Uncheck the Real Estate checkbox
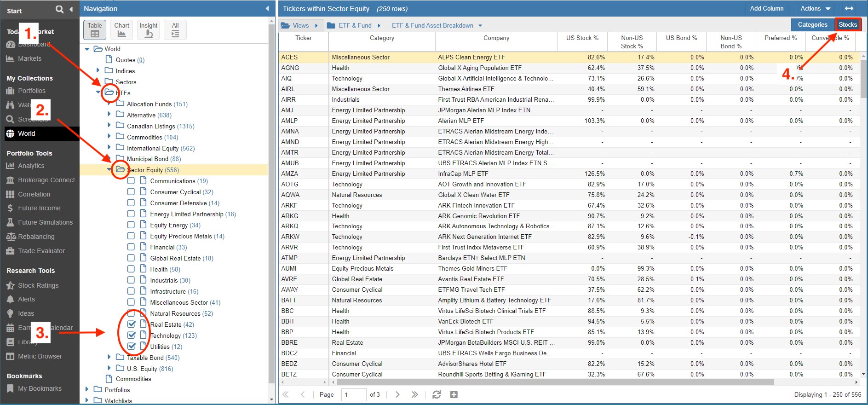868x405 pixels. pyautogui.click(x=132, y=324)
